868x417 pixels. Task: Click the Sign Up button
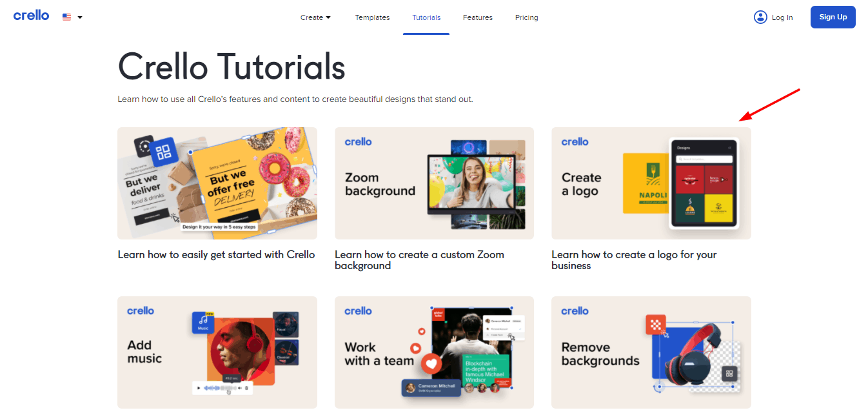833,17
